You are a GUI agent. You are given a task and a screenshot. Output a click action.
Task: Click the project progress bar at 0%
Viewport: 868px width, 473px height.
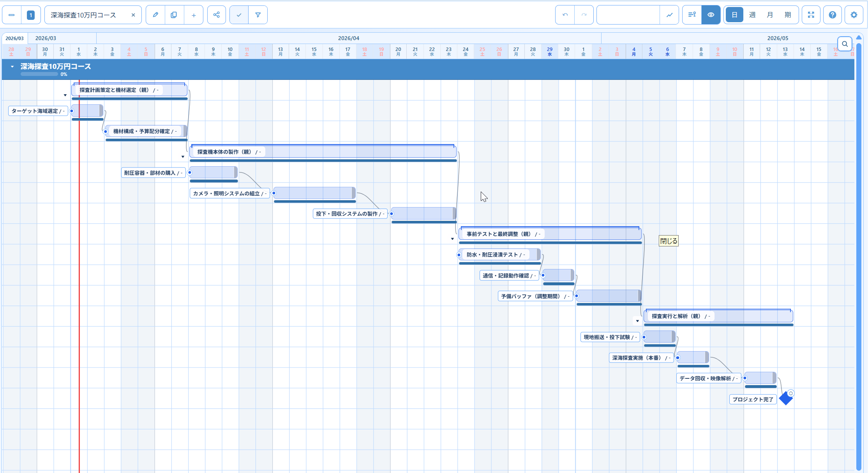tap(39, 74)
